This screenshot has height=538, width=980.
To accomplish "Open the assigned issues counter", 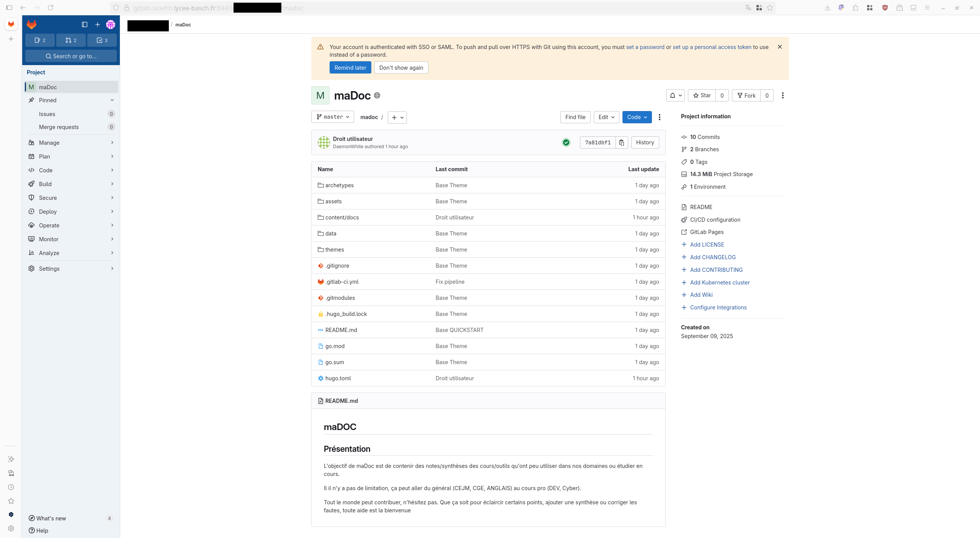I will (40, 40).
